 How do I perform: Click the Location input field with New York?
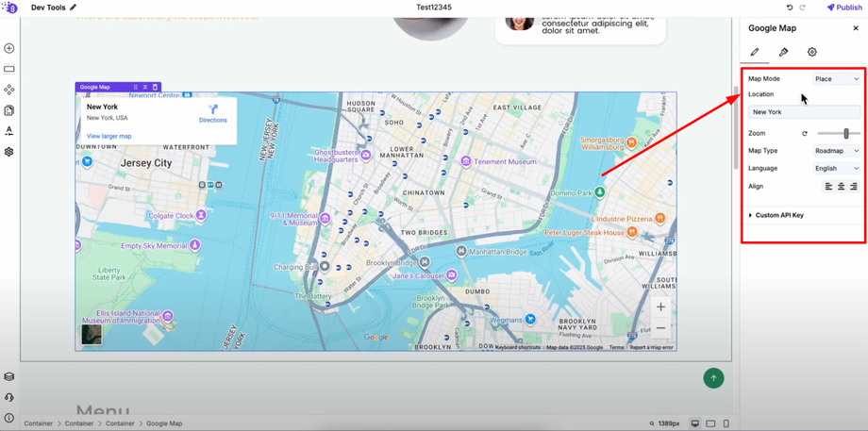(x=805, y=112)
